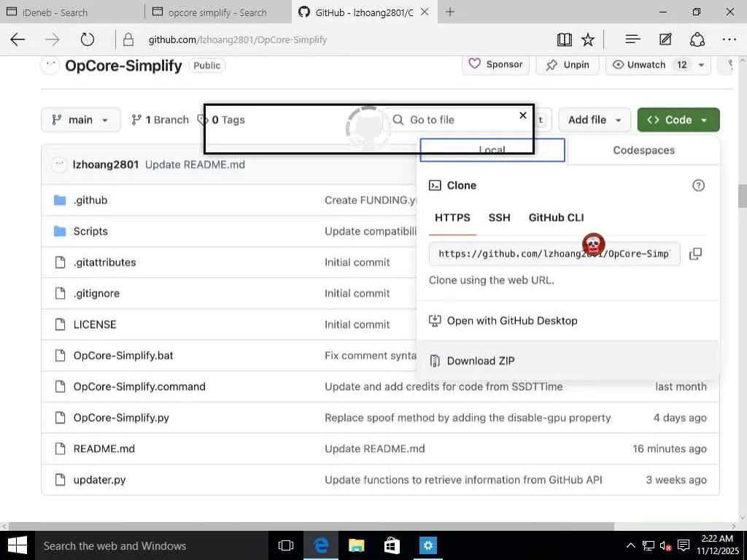The width and height of the screenshot is (747, 560).
Task: Open OpCore-Simplify.command file
Action: [x=139, y=386]
